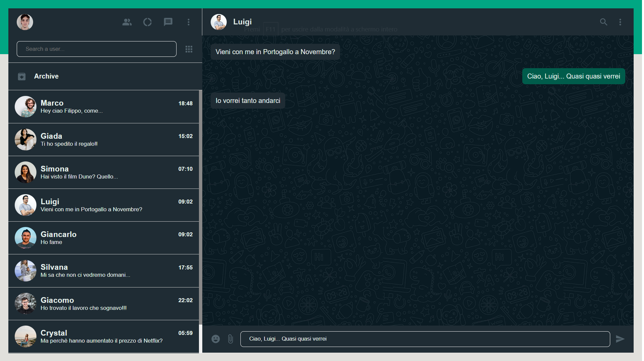Attach a file using the paperclip
This screenshot has width=644, height=361.
230,339
